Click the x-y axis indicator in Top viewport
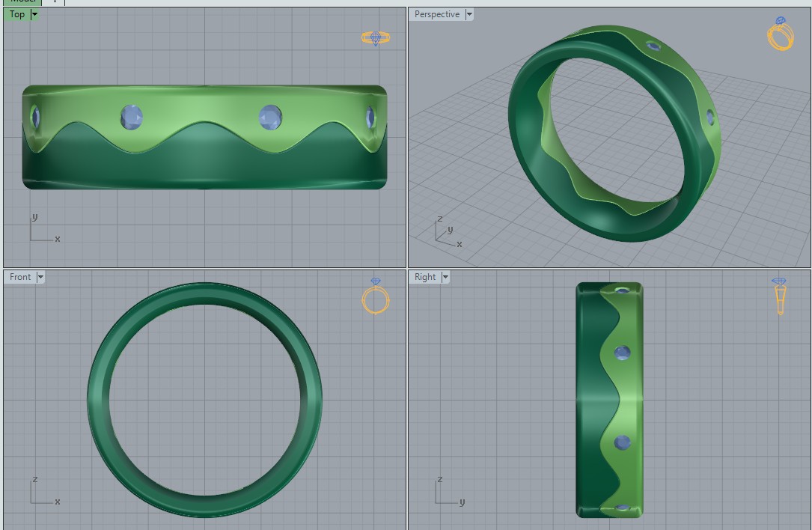This screenshot has width=812, height=530. click(x=42, y=231)
